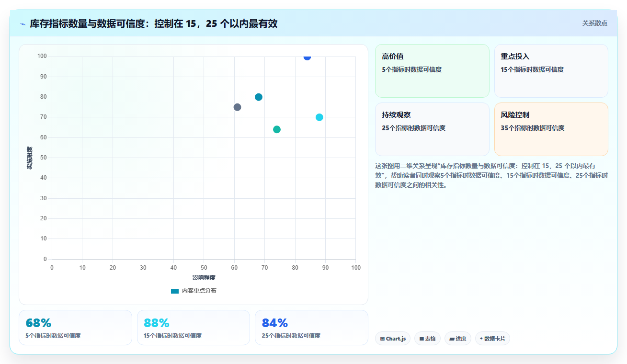627x364 pixels.
Task: Click the 100 tick on the x-axis
Action: [x=355, y=268]
